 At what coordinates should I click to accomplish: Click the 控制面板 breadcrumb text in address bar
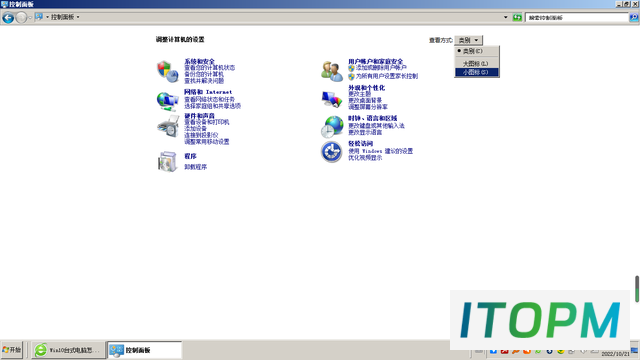(x=62, y=17)
